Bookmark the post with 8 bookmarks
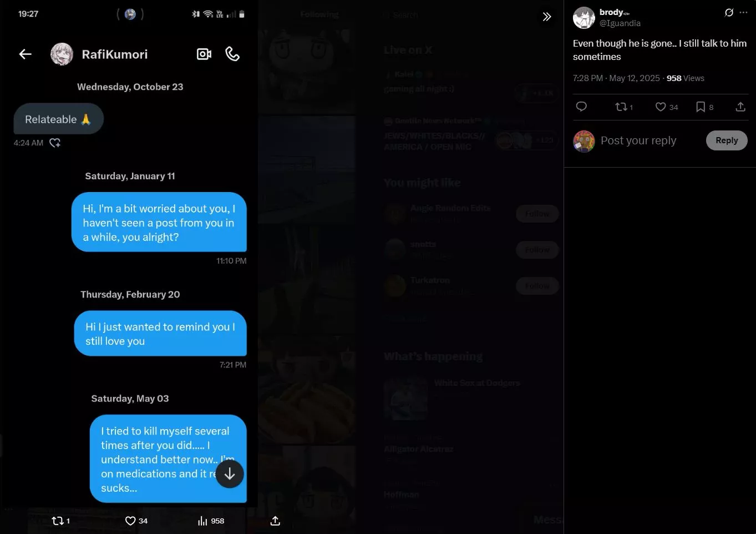Screen dimensions: 756x534 pos(704,107)
